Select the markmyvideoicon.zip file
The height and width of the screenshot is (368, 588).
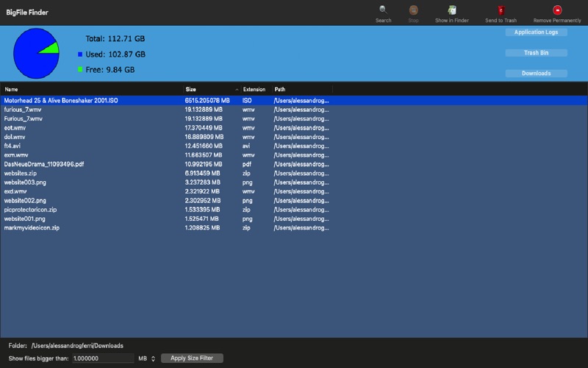(294, 228)
